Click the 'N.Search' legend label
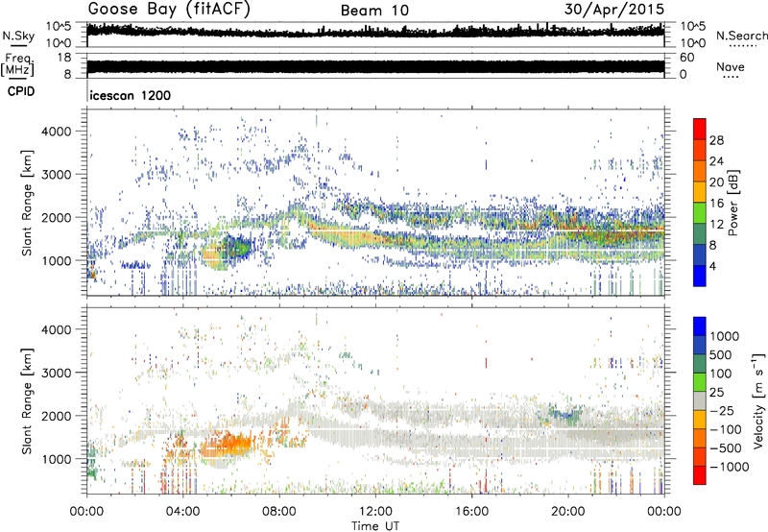Image resolution: width=768 pixels, height=532 pixels. click(741, 36)
